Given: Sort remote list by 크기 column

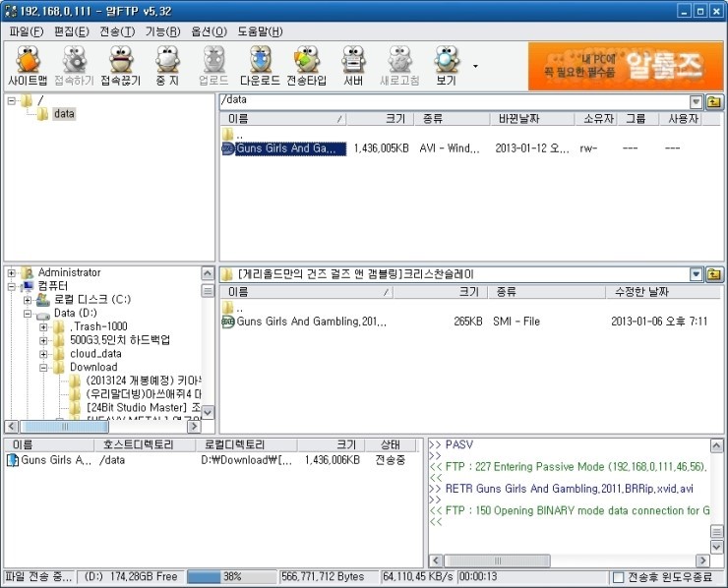Looking at the screenshot, I should 380,119.
